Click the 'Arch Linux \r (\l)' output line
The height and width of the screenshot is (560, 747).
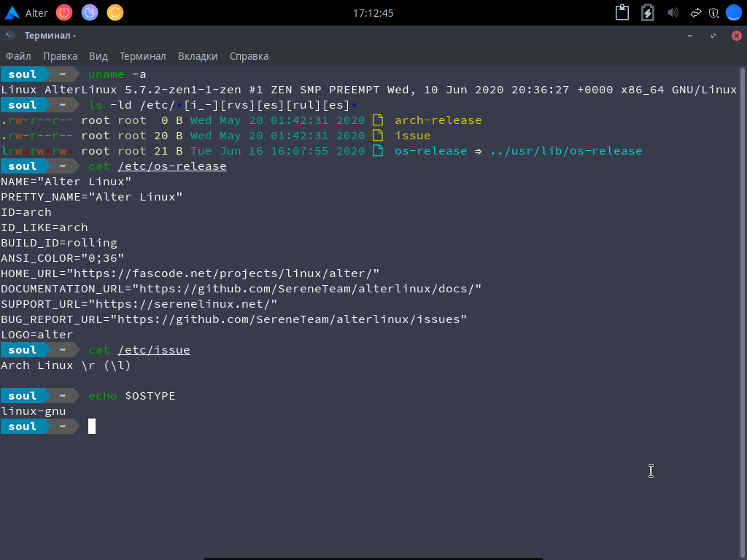click(66, 365)
